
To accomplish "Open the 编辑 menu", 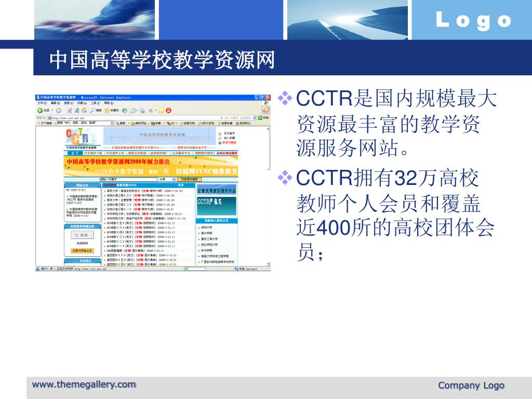I will pos(55,103).
